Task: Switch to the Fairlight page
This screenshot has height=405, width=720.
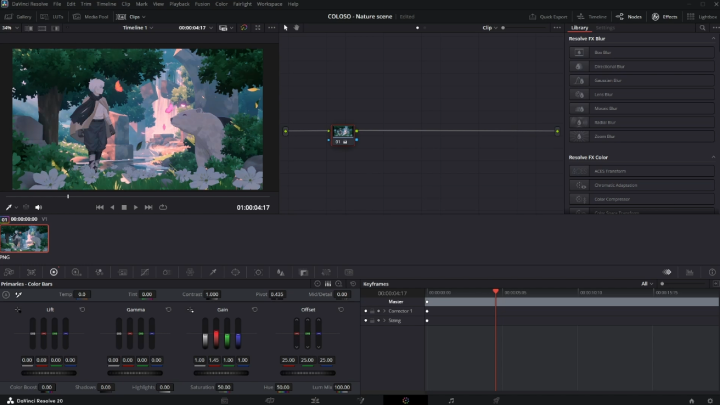Action: coord(451,400)
